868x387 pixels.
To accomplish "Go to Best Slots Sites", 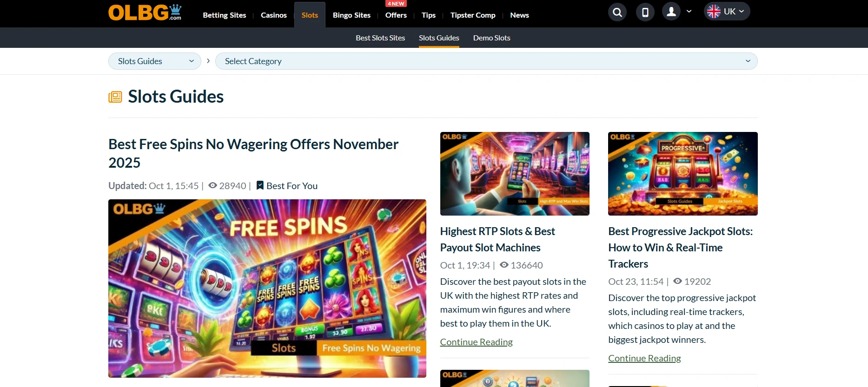I will pyautogui.click(x=380, y=38).
